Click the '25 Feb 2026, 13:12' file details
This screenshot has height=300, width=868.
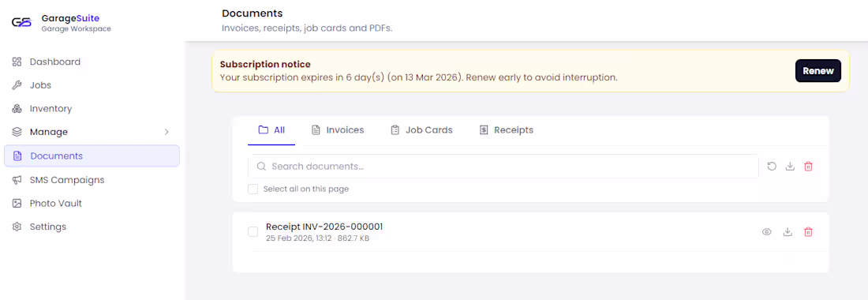pos(317,238)
